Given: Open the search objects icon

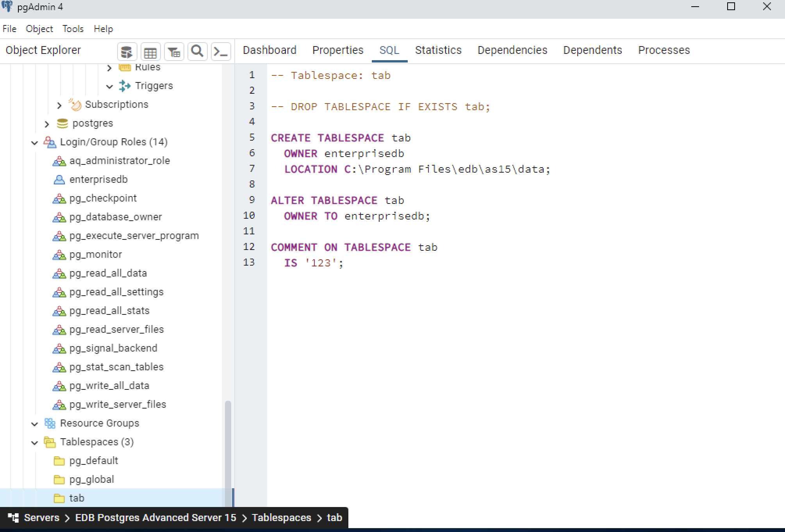Looking at the screenshot, I should tap(198, 51).
